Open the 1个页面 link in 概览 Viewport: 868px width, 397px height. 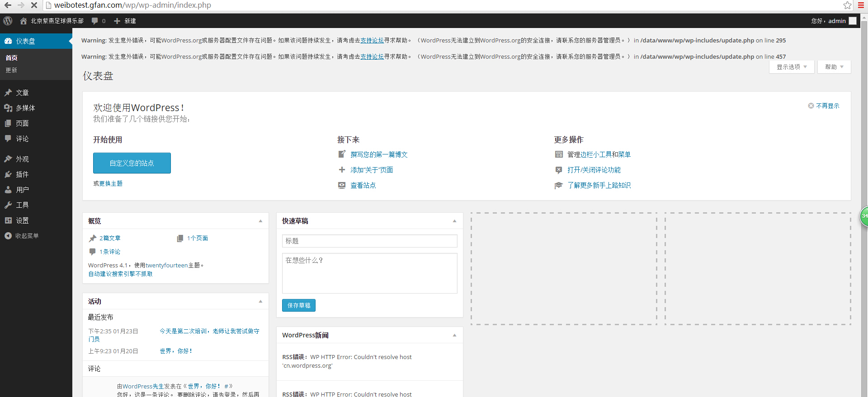click(198, 238)
